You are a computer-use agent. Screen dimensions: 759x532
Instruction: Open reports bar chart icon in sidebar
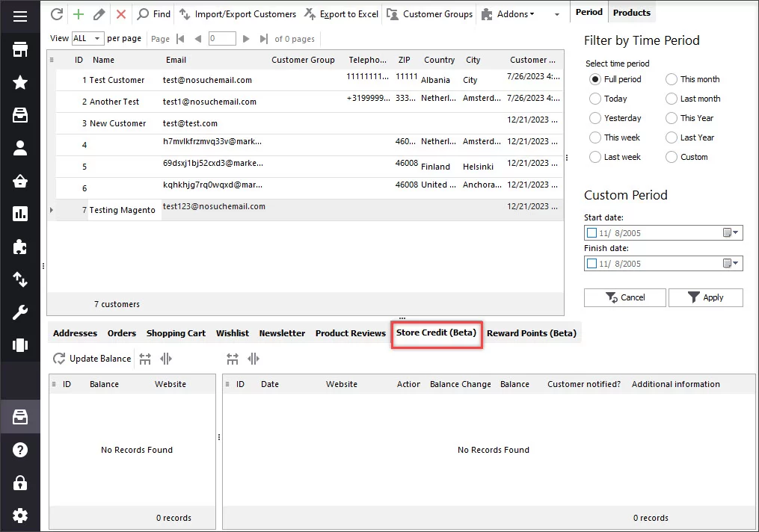20,214
